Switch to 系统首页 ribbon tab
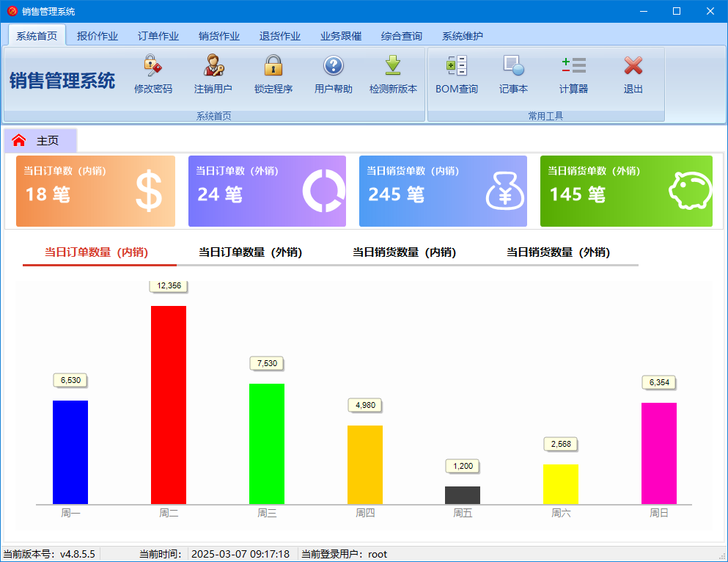Image resolution: width=728 pixels, height=562 pixels. click(37, 36)
